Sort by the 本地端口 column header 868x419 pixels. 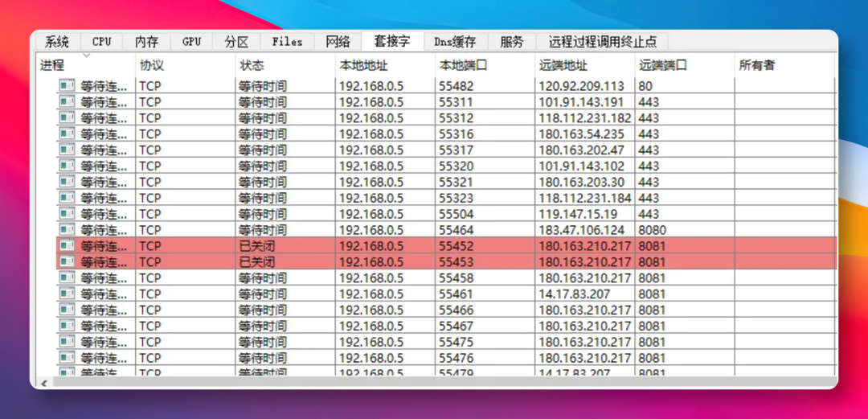coord(485,65)
